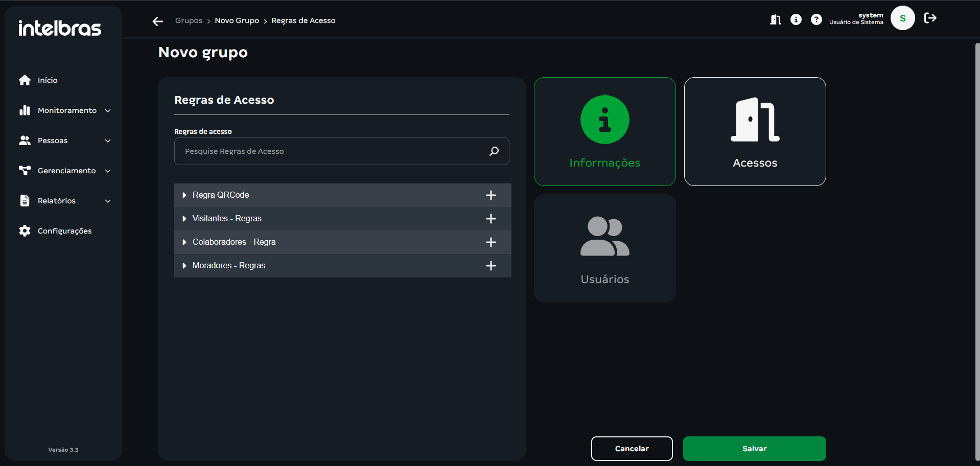Click the search magnifier icon
This screenshot has height=466, width=980.
(494, 151)
